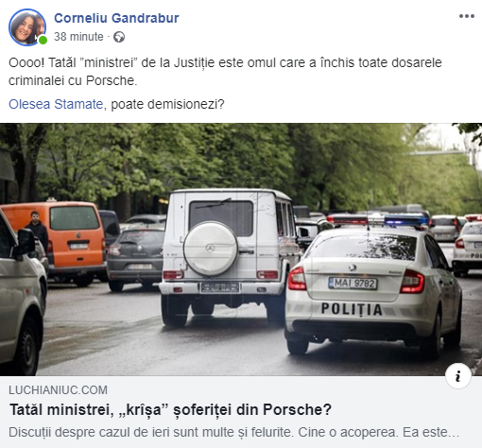Click the post text beginning 'Oooo! Tatăl'
The image size is (482, 448).
[225, 72]
